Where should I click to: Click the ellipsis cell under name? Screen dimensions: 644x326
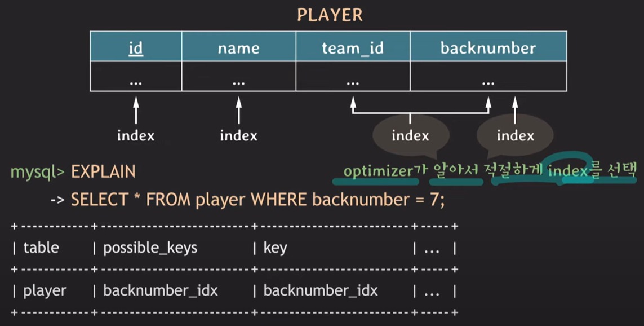click(x=239, y=77)
